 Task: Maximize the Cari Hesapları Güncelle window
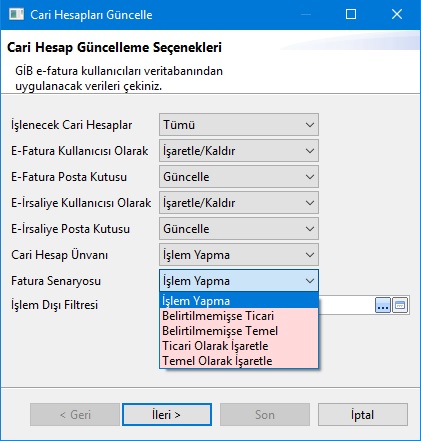coord(351,14)
